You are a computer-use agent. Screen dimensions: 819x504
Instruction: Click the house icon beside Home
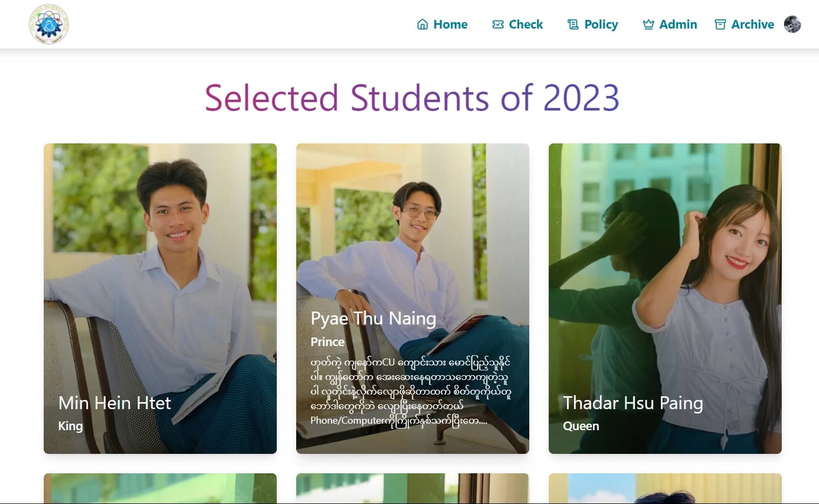pos(422,24)
